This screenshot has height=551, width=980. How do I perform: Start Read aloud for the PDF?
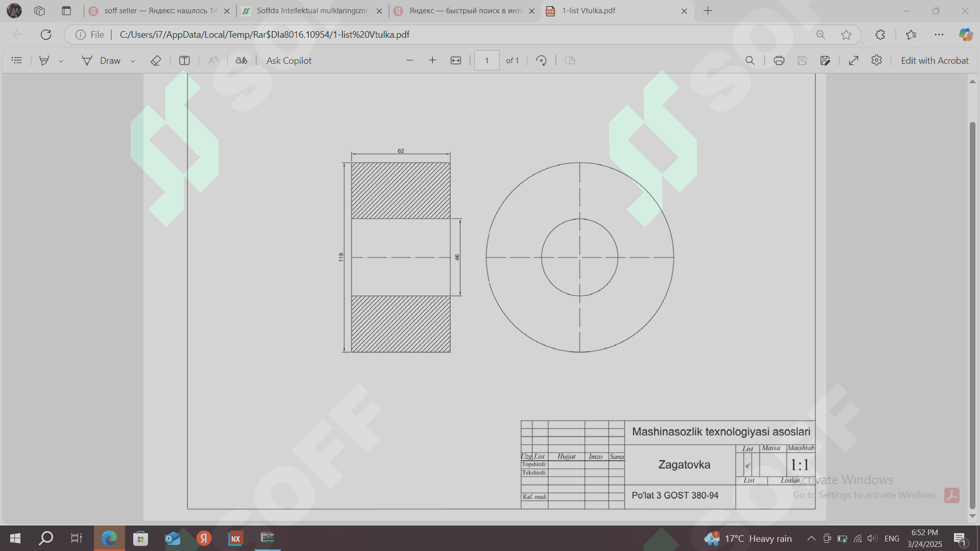point(213,60)
